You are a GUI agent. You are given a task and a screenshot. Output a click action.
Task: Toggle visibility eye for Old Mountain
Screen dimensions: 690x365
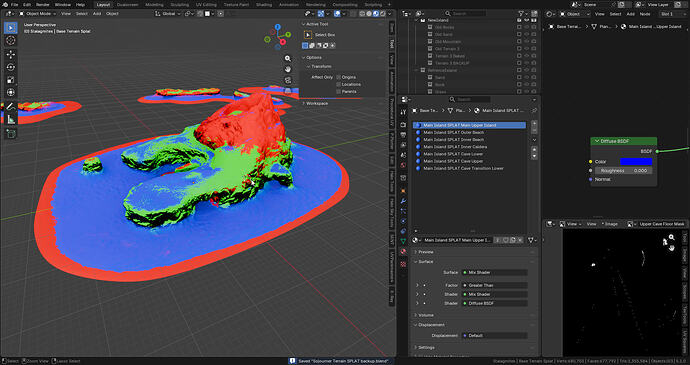pyautogui.click(x=527, y=41)
